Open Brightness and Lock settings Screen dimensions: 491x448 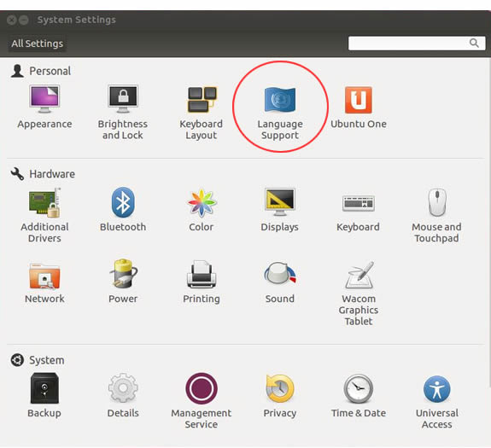click(123, 113)
